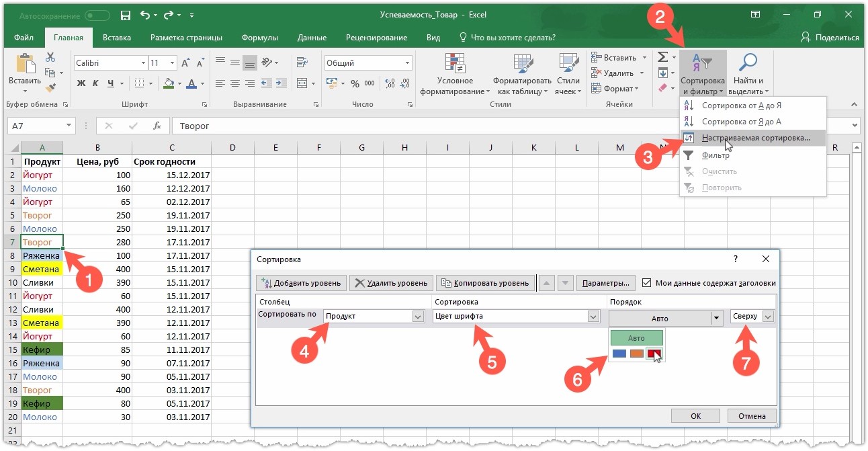The height and width of the screenshot is (451, 868).
Task: Uncheck Мои данные содержат заголовки checkbox
Action: (x=647, y=283)
